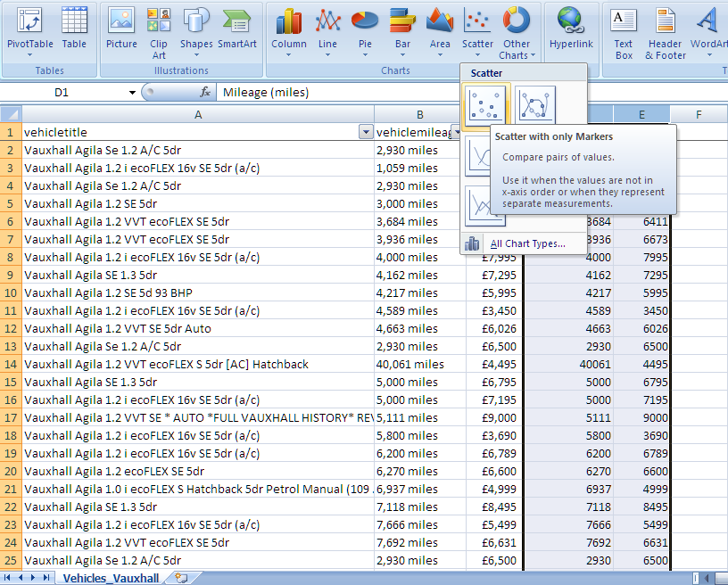Image resolution: width=728 pixels, height=585 pixels.
Task: Select column F header
Action: 699,114
